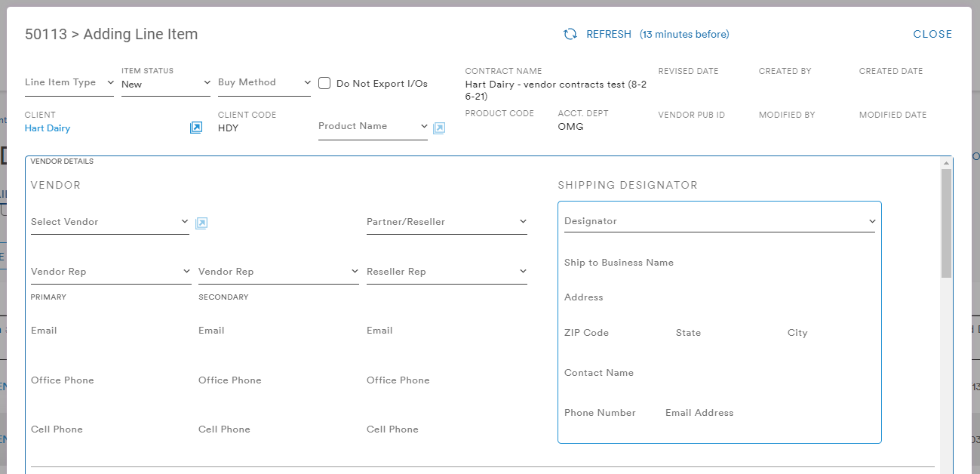
Task: Click the scrollbar up arrow
Action: (946, 162)
